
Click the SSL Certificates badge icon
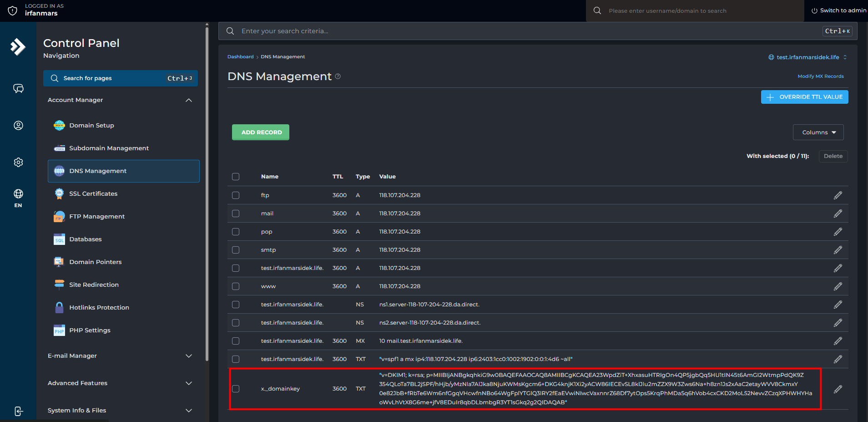pyautogui.click(x=59, y=193)
